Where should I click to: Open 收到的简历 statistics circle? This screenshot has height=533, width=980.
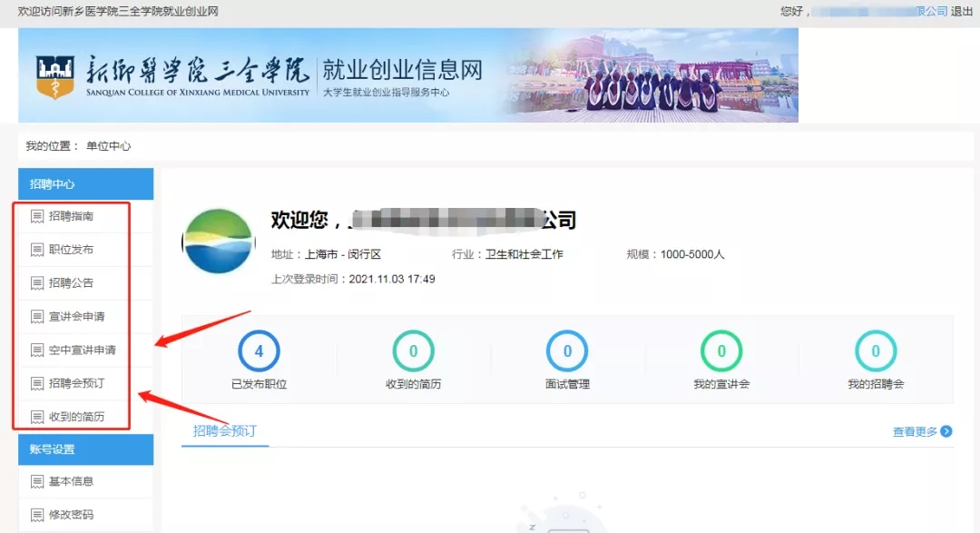[x=413, y=351]
